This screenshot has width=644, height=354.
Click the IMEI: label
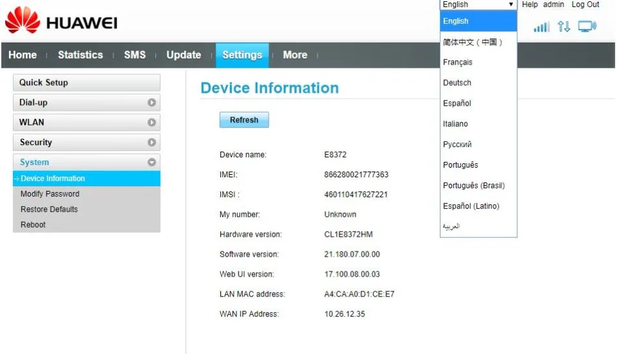click(x=229, y=175)
